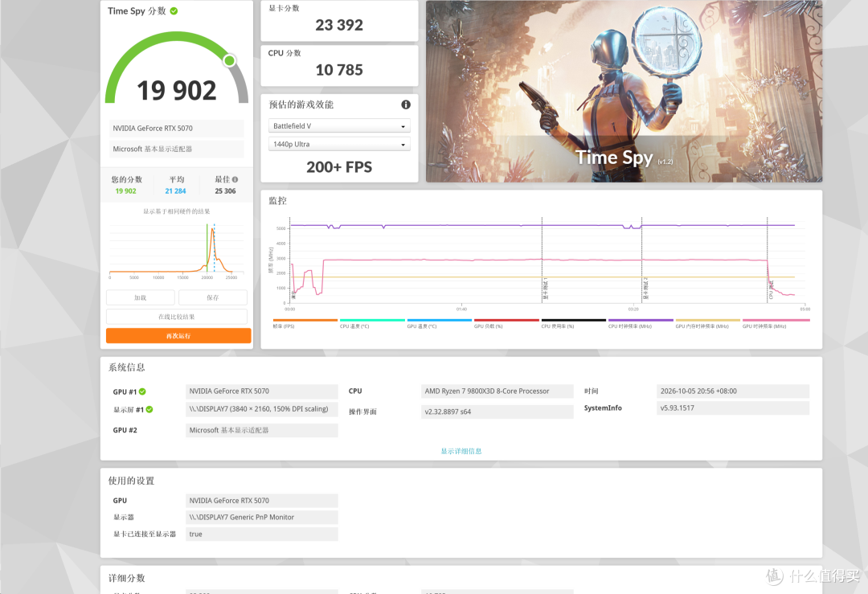Click the 操作界面 version v2.32.8897 s64
The width and height of the screenshot is (868, 594).
pos(497,412)
